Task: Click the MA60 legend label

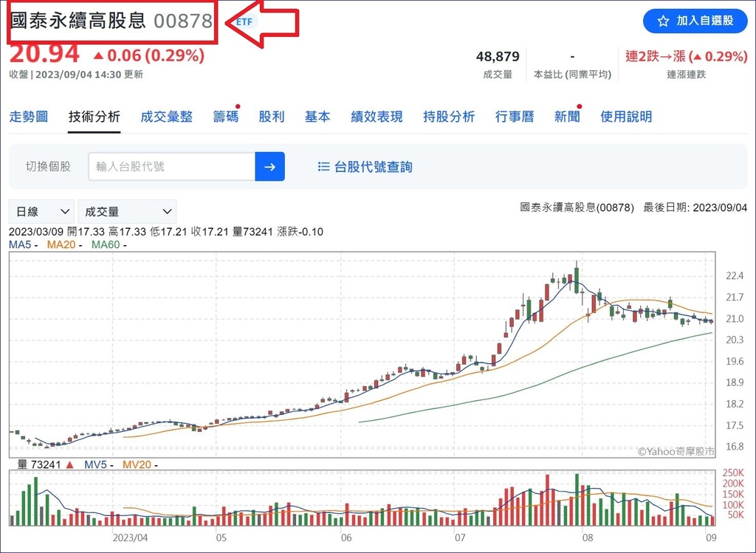Action: [x=106, y=244]
